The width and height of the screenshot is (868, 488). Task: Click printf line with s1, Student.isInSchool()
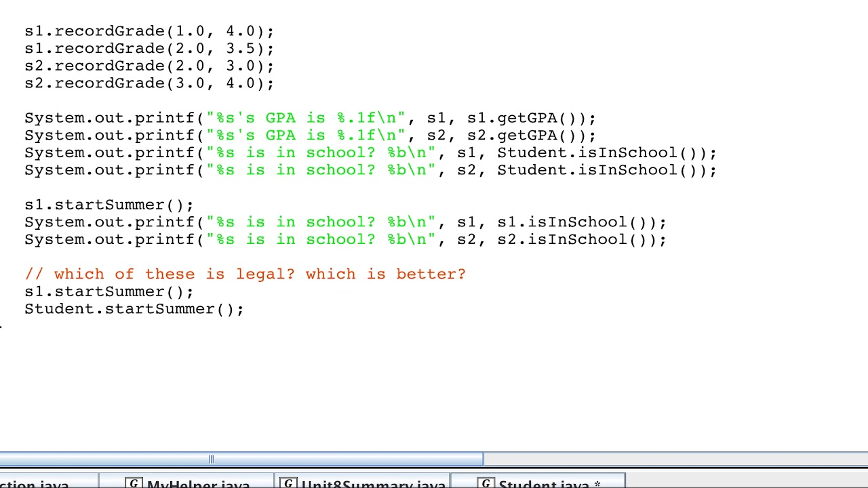[x=370, y=152]
